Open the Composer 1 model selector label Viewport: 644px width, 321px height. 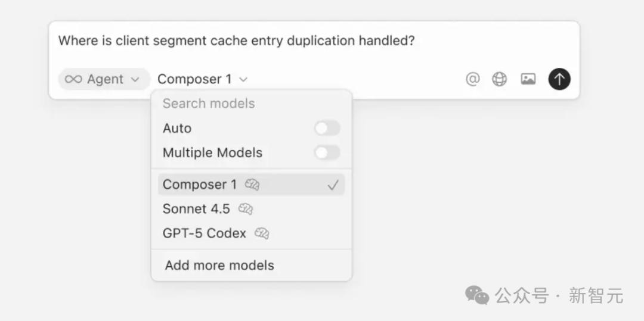194,79
